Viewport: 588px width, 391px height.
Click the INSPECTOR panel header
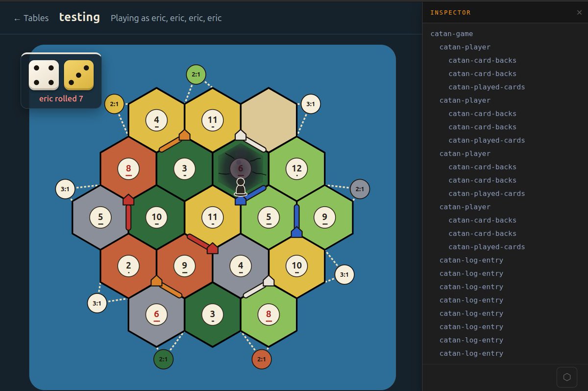coord(450,13)
